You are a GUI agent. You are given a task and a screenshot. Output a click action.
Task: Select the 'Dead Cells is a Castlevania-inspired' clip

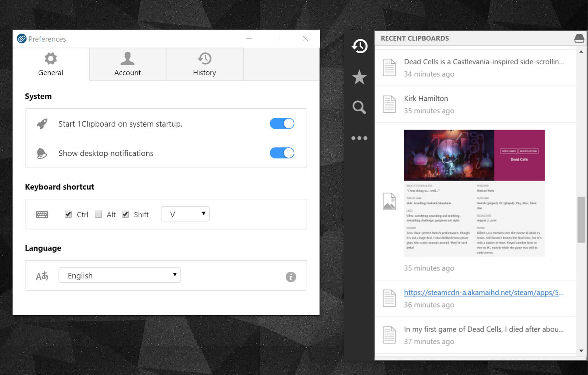tap(475, 68)
